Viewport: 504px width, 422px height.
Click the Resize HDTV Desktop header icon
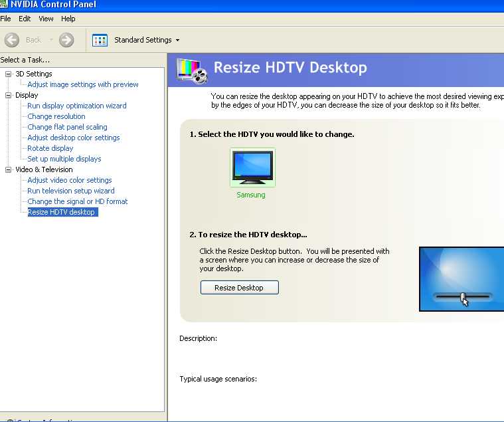(192, 70)
